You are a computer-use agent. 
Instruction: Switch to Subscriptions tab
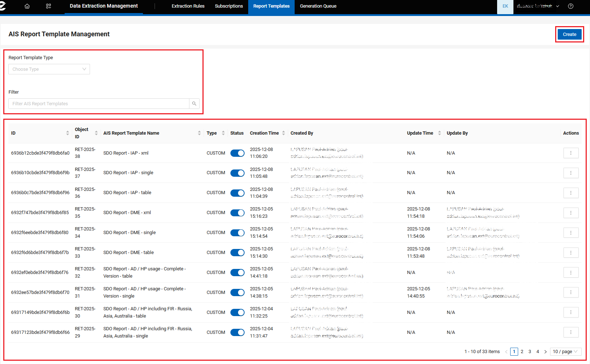(x=229, y=6)
